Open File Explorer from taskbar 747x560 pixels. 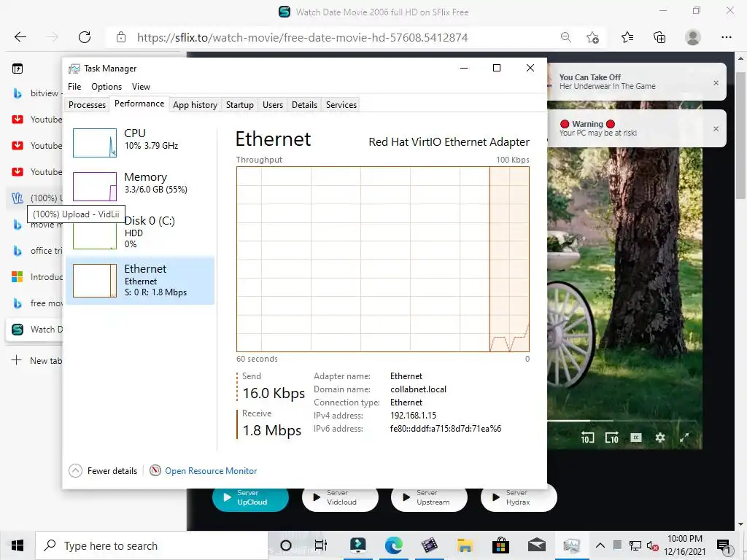(x=465, y=545)
